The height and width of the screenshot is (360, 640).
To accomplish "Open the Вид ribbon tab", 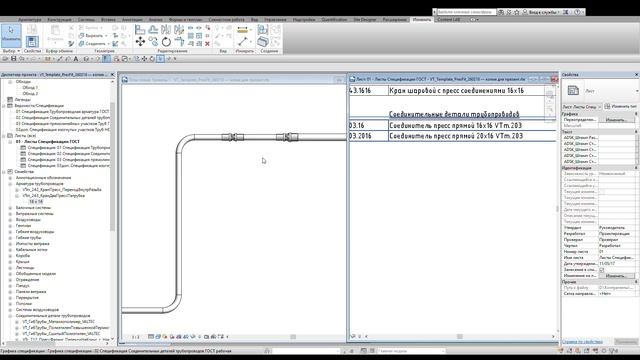I will 254,19.
